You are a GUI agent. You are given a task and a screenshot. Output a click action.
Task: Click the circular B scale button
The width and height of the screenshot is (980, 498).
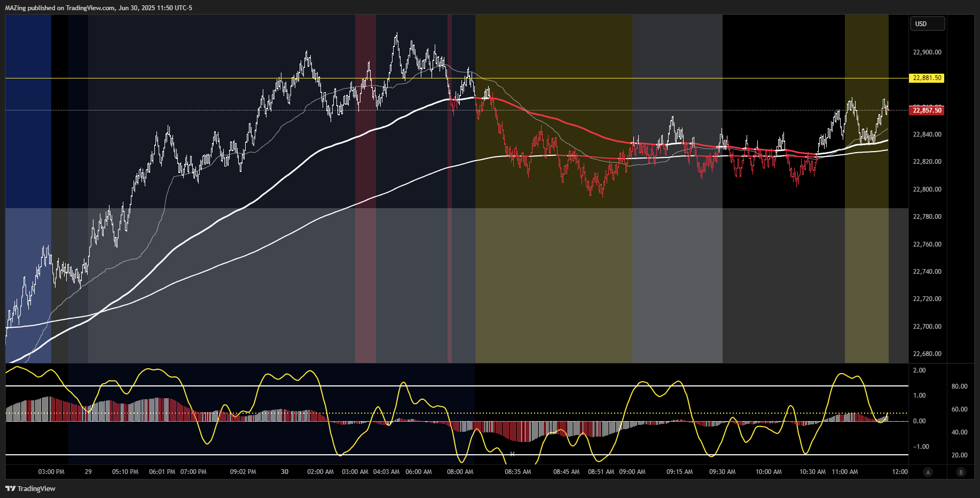point(961,472)
